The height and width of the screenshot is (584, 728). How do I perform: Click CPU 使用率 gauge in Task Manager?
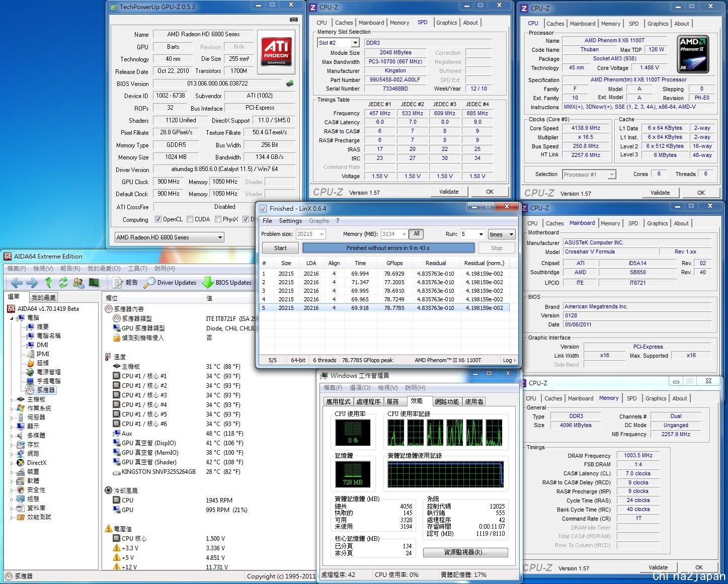pyautogui.click(x=353, y=433)
